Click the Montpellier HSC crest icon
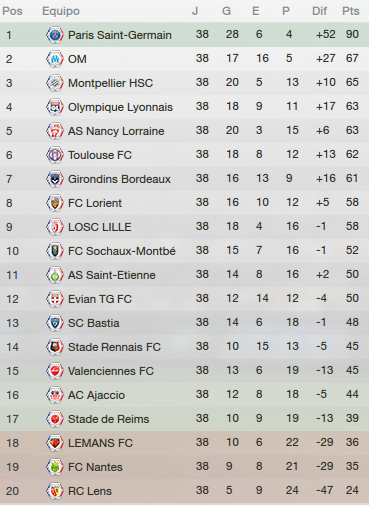Viewport: 369px width, 505px height. coord(55,83)
